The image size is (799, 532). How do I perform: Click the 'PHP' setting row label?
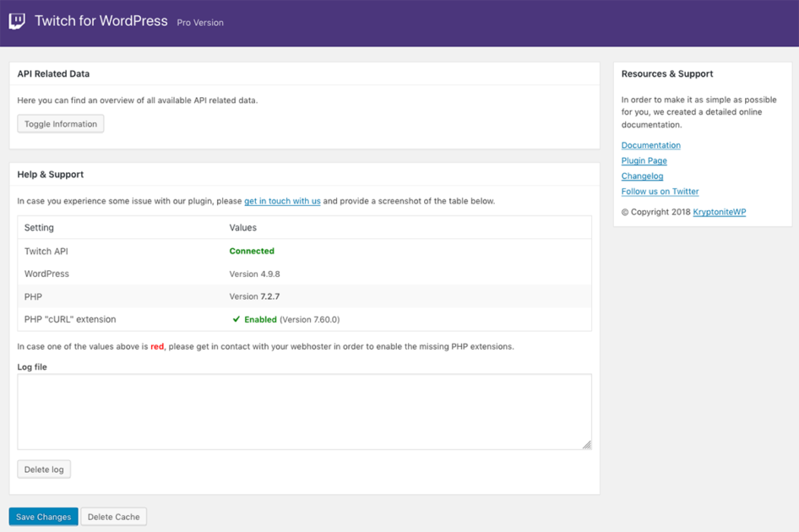(x=33, y=296)
